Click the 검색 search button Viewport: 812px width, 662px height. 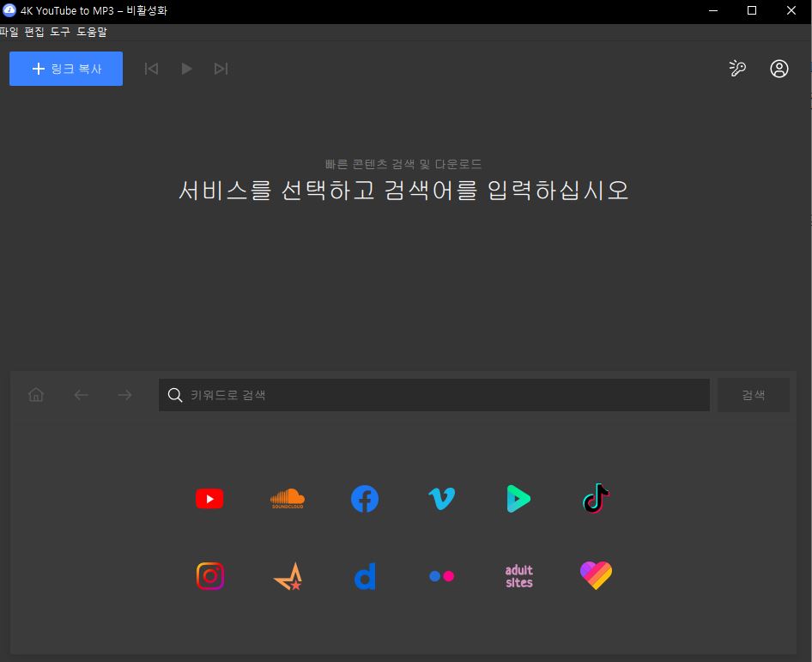(753, 395)
